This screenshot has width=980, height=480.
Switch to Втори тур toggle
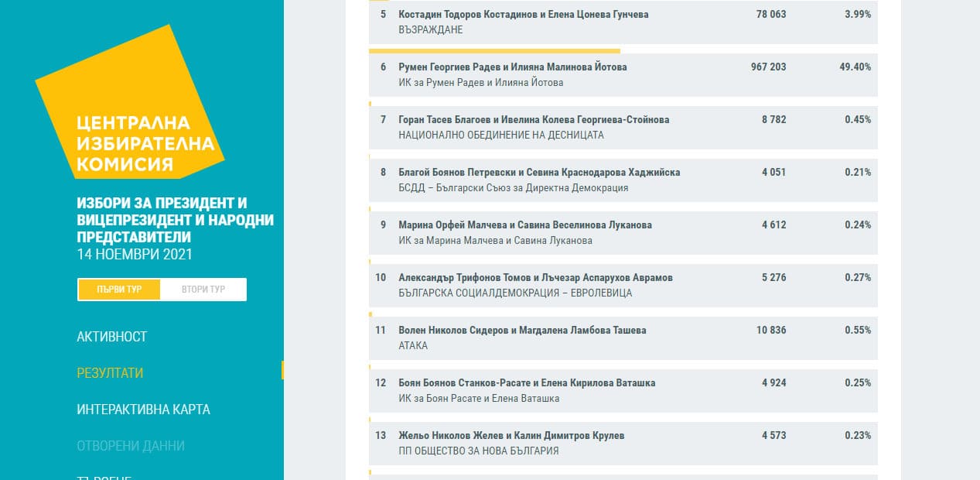[203, 290]
